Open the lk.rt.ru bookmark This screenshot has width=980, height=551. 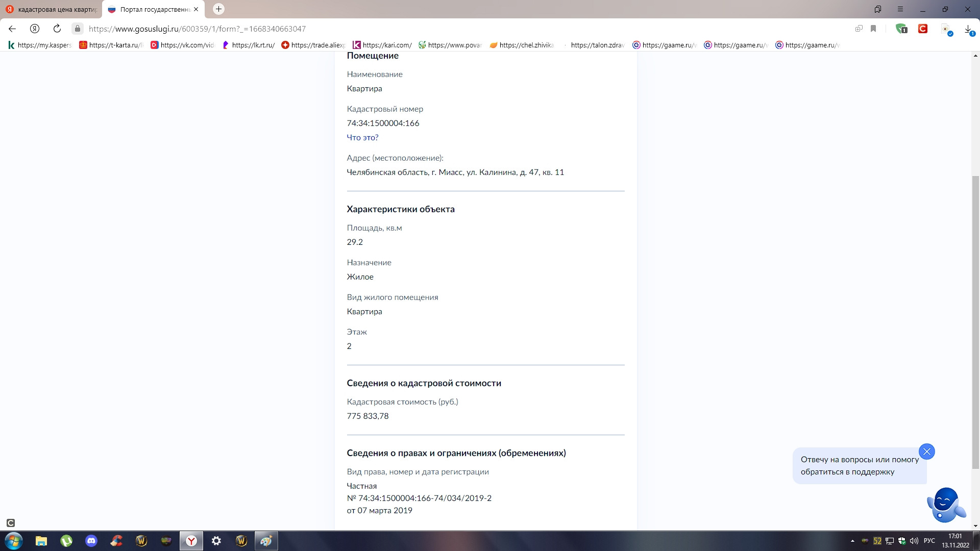[248, 45]
